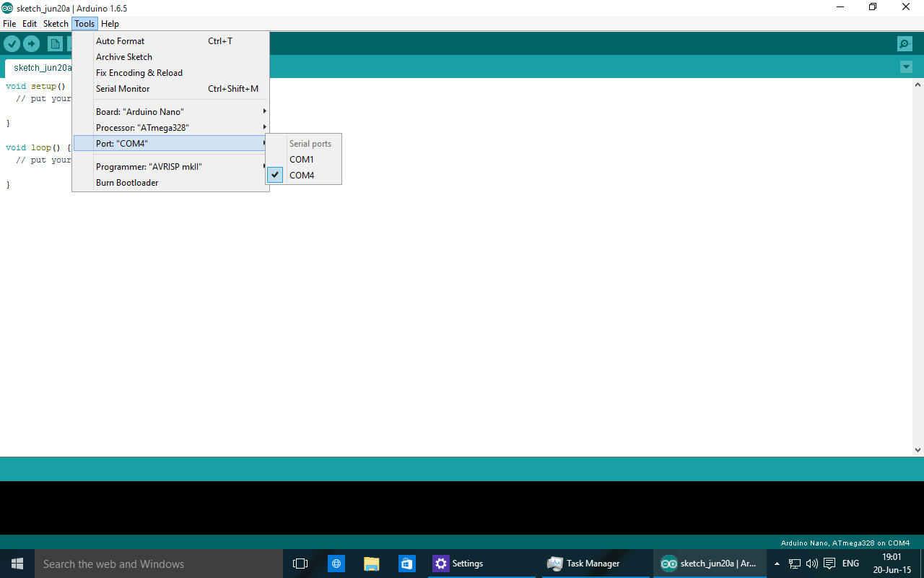This screenshot has height=578, width=924.
Task: Choose Auto Format from Tools menu
Action: (171, 41)
